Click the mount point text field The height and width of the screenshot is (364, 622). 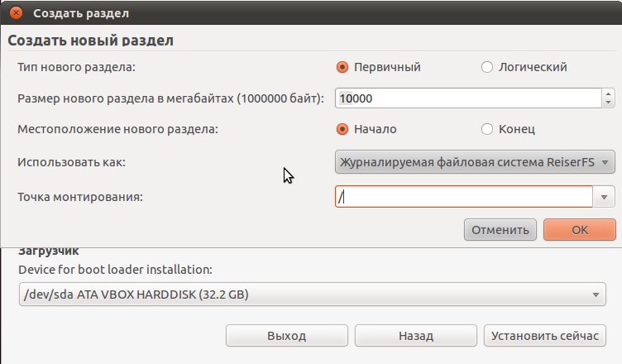point(464,197)
